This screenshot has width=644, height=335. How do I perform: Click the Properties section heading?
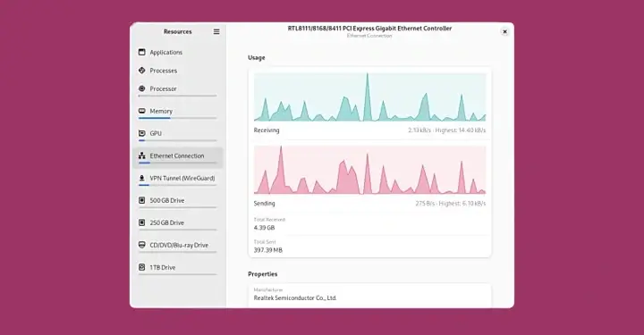[x=262, y=274]
